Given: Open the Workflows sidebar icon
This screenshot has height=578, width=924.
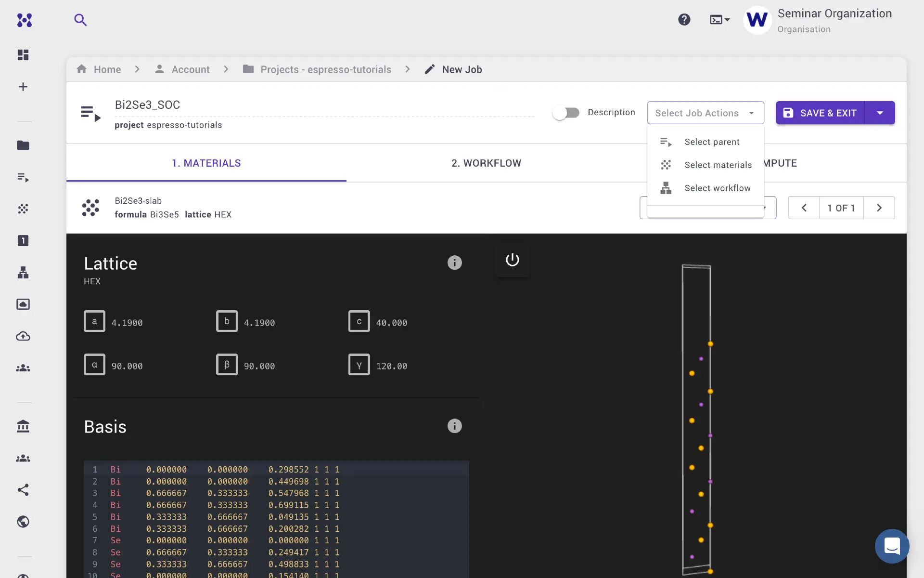Looking at the screenshot, I should pos(23,273).
